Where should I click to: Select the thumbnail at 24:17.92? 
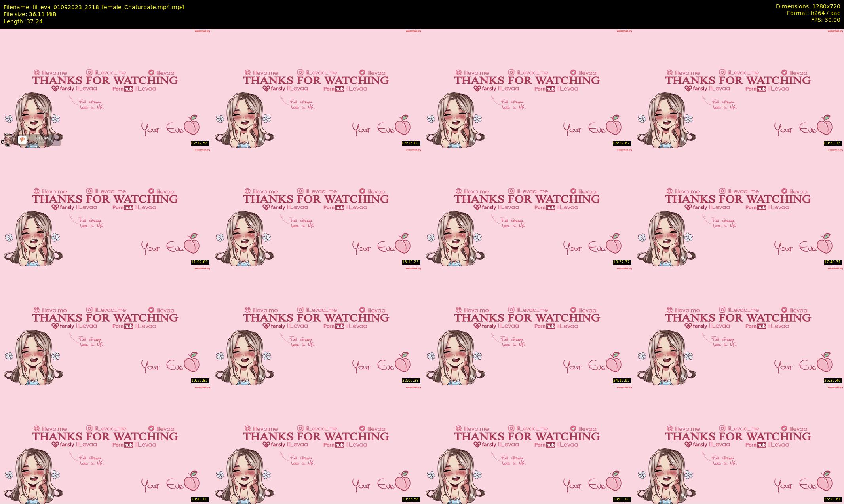pyautogui.click(x=527, y=325)
